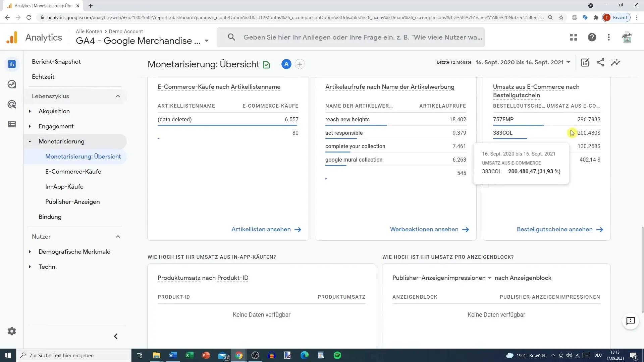Click the Alle Konten breadcrumb

point(89,31)
